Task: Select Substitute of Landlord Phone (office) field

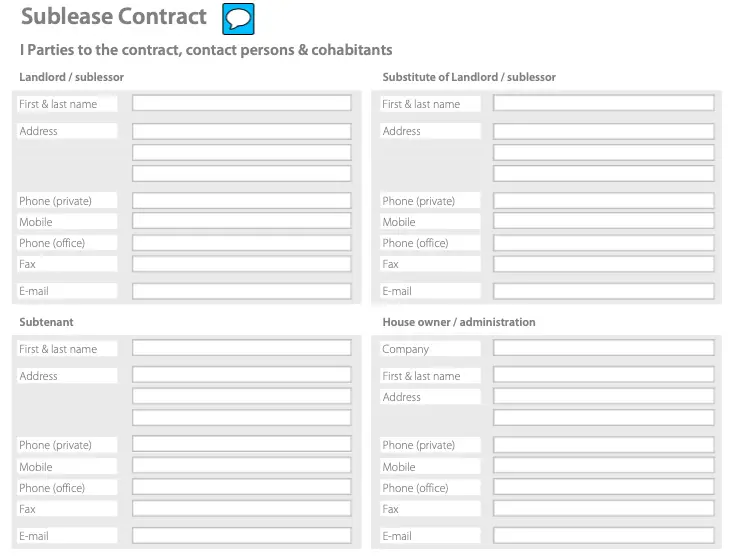Action: tap(604, 243)
